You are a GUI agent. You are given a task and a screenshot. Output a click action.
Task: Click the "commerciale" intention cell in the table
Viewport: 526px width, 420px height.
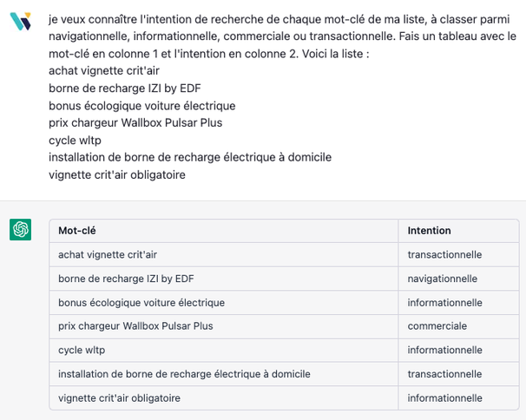[437, 326]
